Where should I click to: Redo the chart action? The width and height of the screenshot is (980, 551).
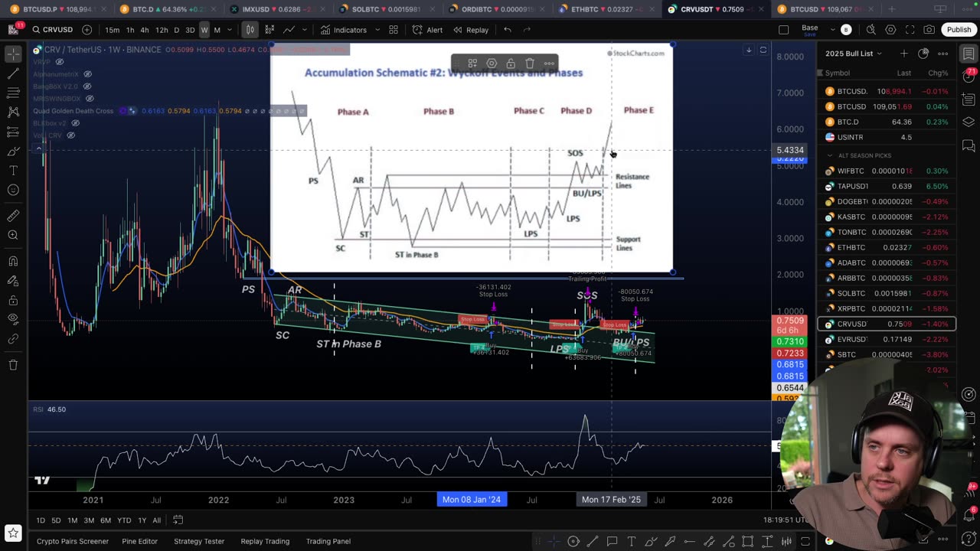coord(527,30)
